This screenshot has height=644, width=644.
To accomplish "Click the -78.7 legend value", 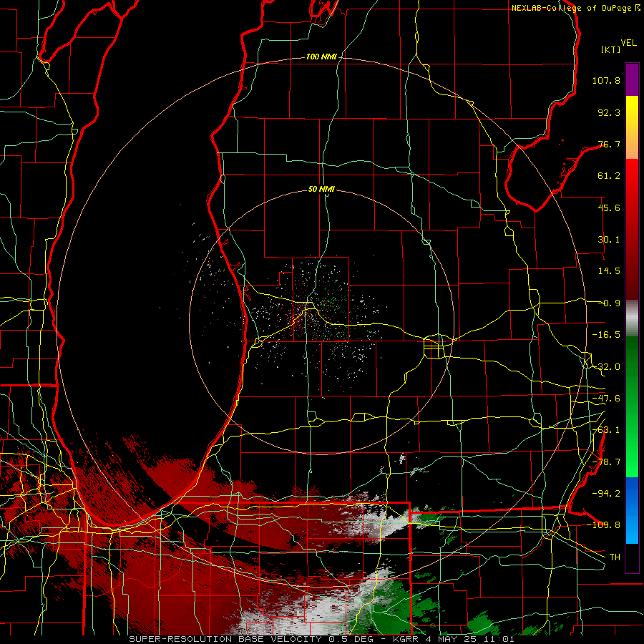I will [606, 462].
